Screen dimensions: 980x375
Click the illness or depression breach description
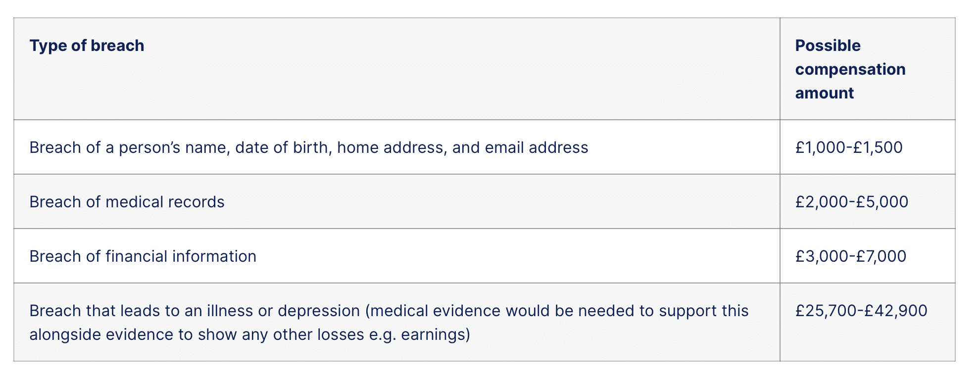tap(389, 323)
